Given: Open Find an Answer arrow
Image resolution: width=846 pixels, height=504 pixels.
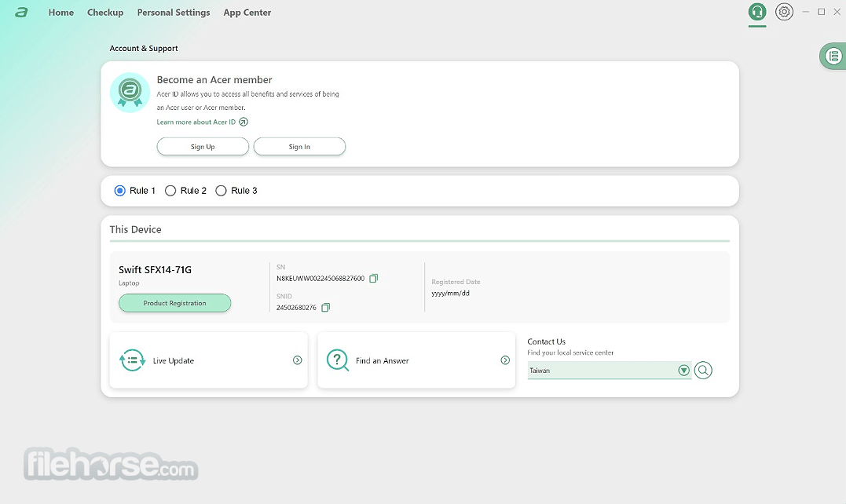Looking at the screenshot, I should [x=505, y=360].
